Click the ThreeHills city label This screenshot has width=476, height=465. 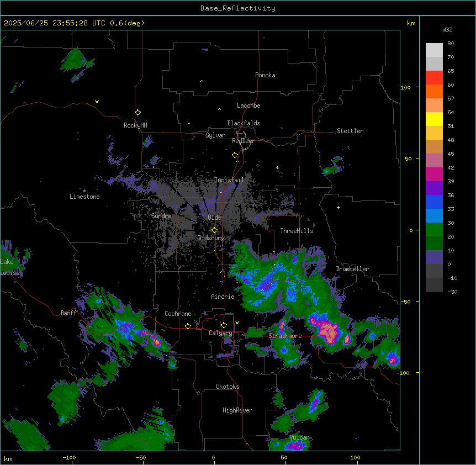click(x=297, y=231)
